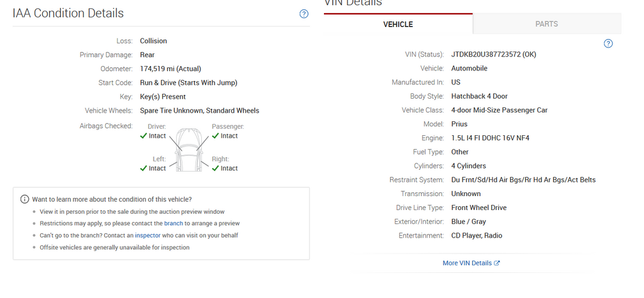Click the Right airbag green checkmark
Screen dimensions: 644x298
[x=215, y=168]
